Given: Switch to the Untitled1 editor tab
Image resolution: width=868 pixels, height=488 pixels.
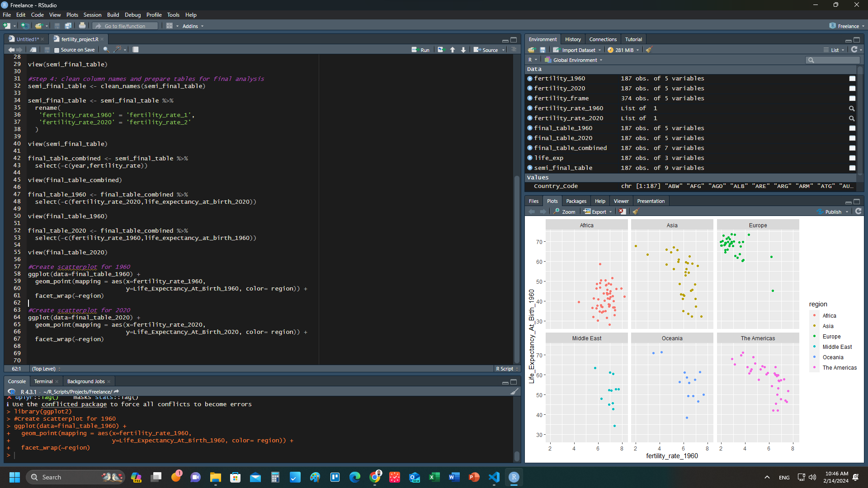Looking at the screenshot, I should (x=27, y=39).
